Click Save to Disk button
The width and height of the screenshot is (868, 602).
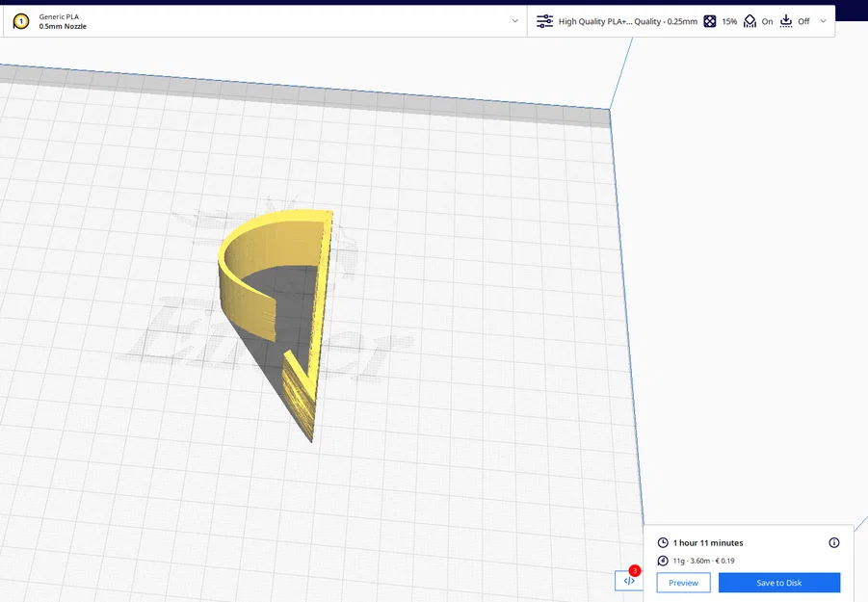point(779,583)
